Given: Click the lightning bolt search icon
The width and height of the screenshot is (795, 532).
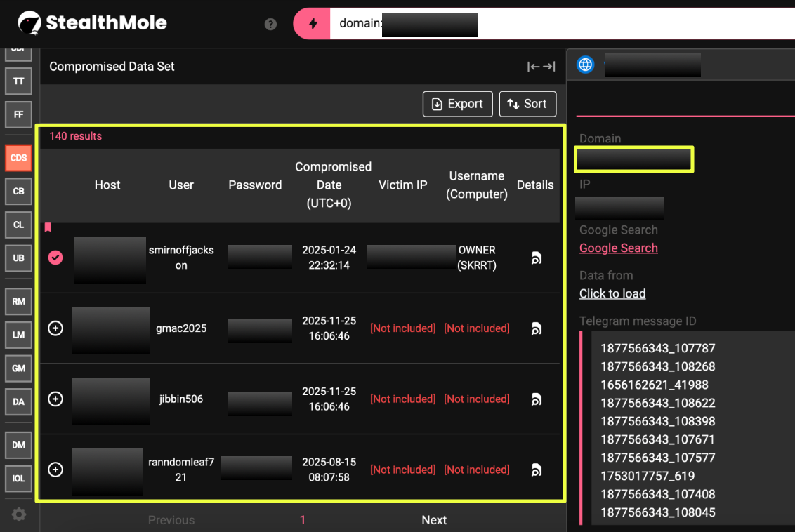Looking at the screenshot, I should (x=313, y=24).
